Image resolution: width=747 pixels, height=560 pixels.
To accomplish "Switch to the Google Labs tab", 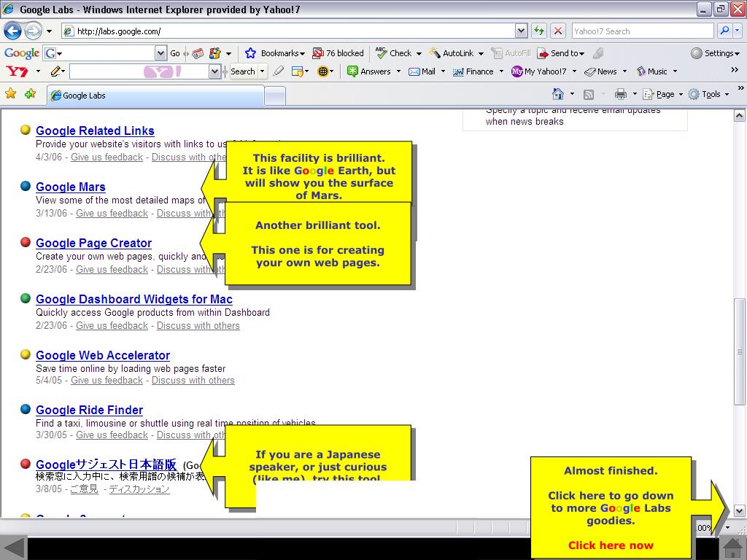I will point(155,96).
